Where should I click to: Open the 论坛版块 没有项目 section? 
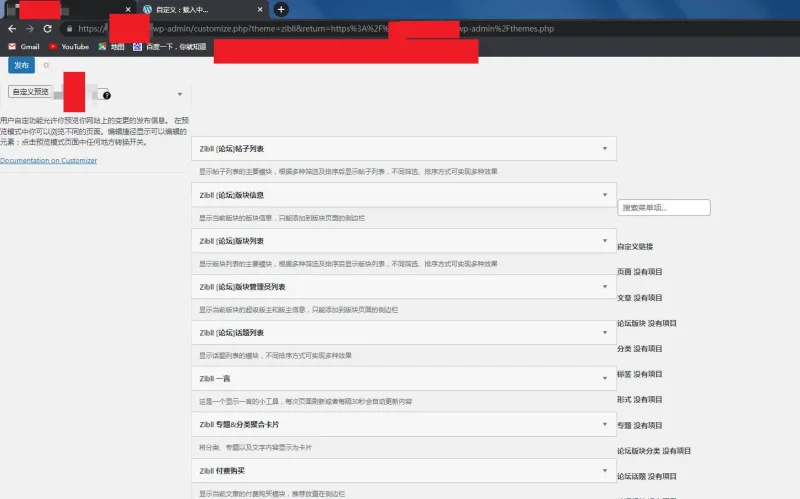pyautogui.click(x=647, y=323)
